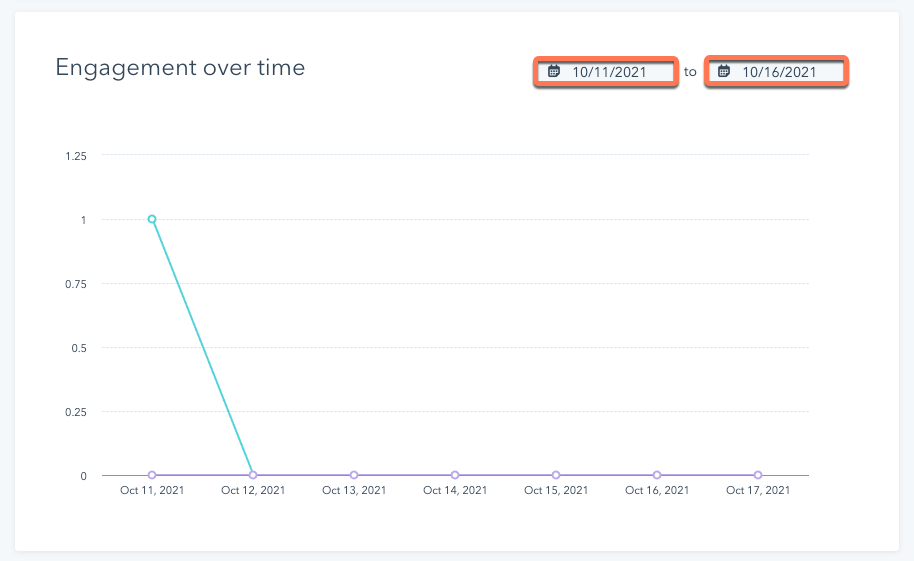
Task: Click the 'Oct 12, 2021' axis label
Action: coord(253,490)
